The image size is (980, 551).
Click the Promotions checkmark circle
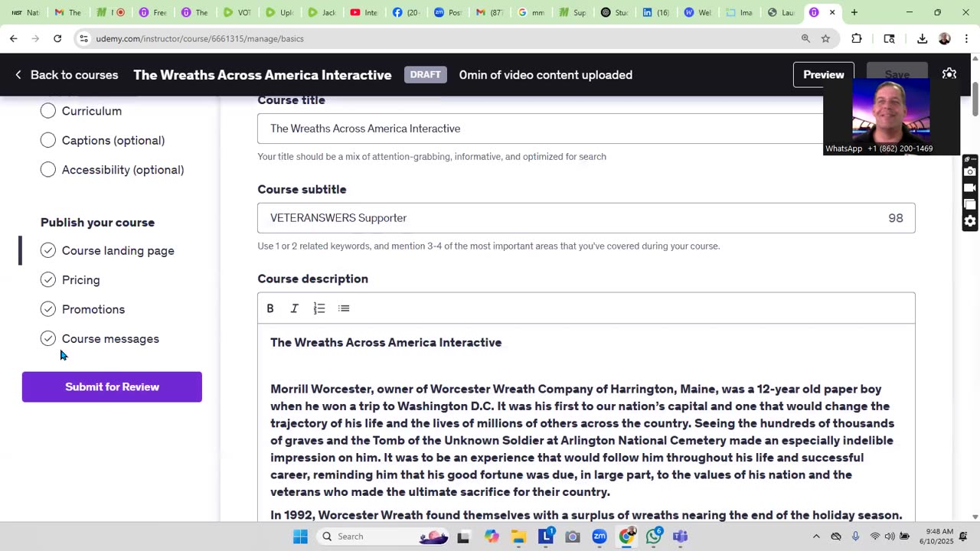coord(48,309)
